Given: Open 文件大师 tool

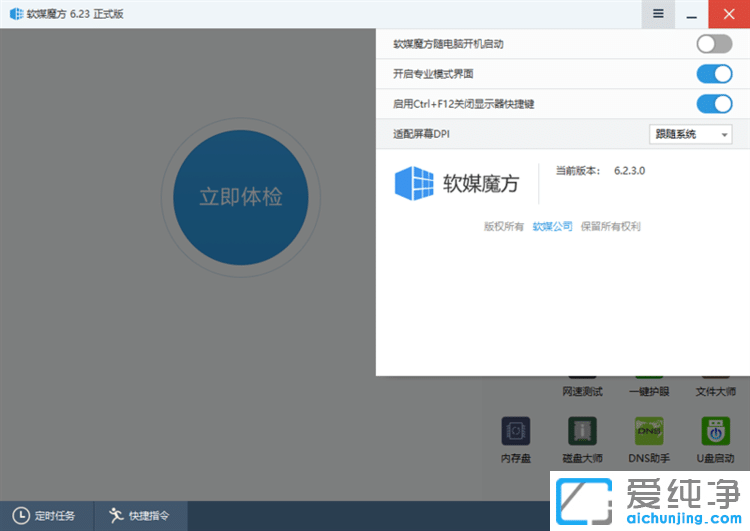Looking at the screenshot, I should click(716, 391).
